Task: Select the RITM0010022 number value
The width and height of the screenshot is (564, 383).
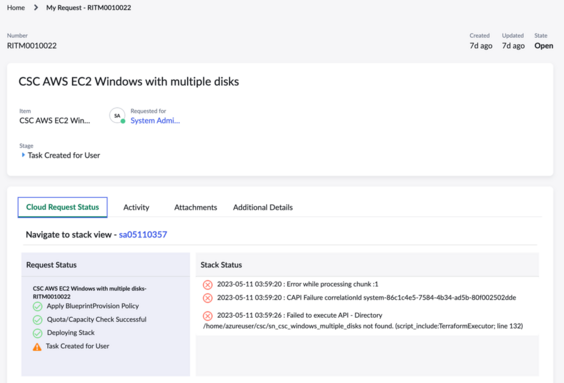Action: 32,46
